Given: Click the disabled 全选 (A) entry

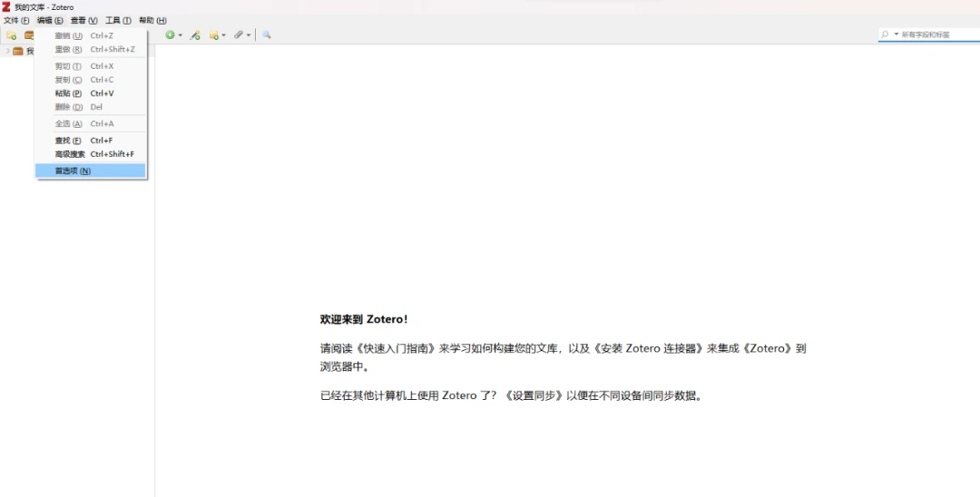Looking at the screenshot, I should [91, 123].
